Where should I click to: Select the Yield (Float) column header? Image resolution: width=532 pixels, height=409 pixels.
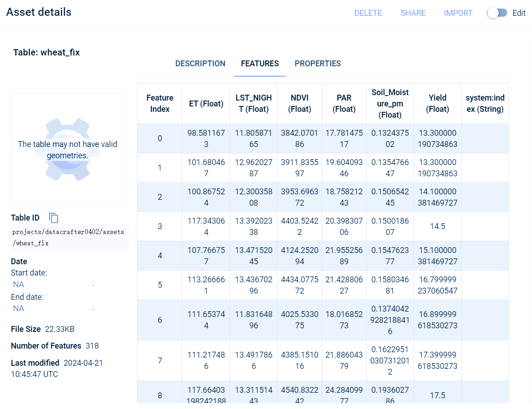click(437, 103)
